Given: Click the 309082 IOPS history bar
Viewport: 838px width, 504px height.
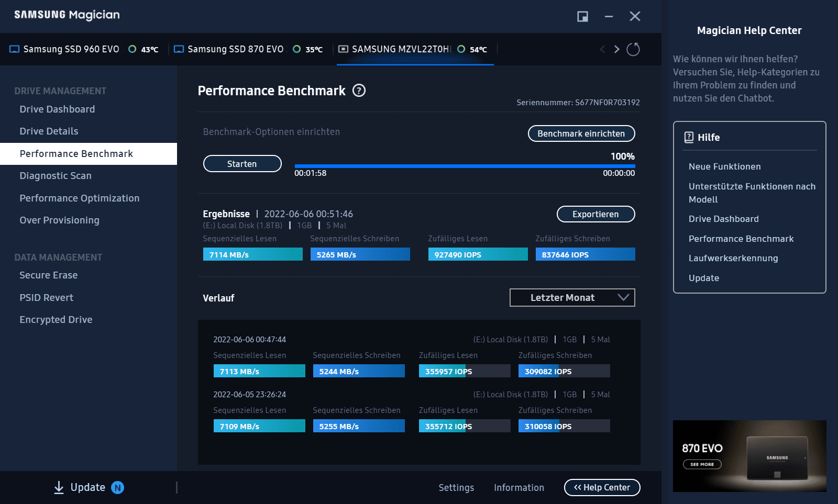Looking at the screenshot, I should (564, 371).
